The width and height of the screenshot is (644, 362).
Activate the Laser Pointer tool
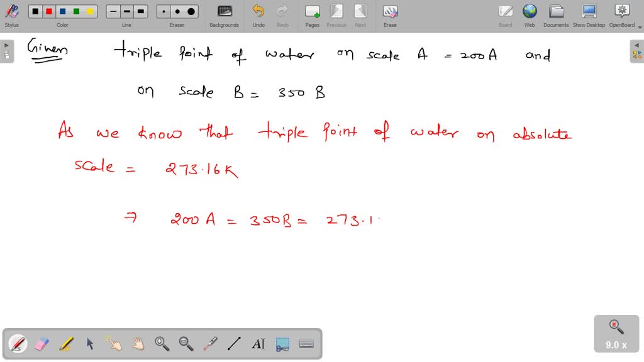coord(210,344)
